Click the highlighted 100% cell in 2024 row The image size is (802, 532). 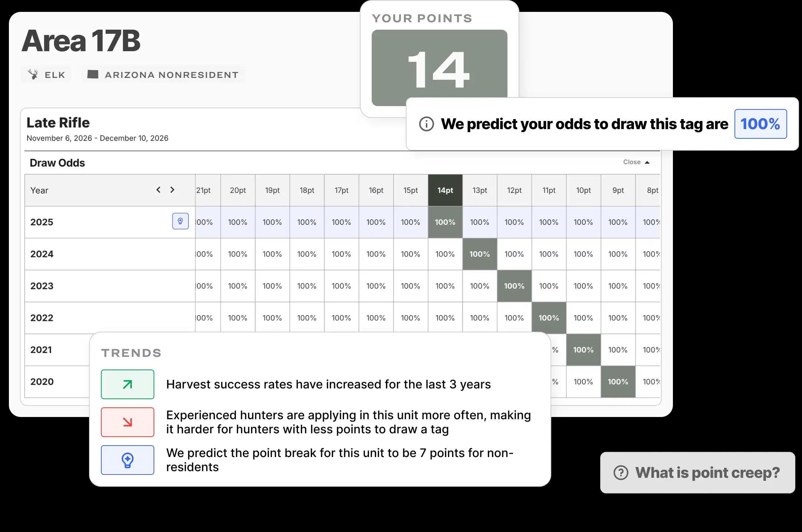pyautogui.click(x=480, y=254)
